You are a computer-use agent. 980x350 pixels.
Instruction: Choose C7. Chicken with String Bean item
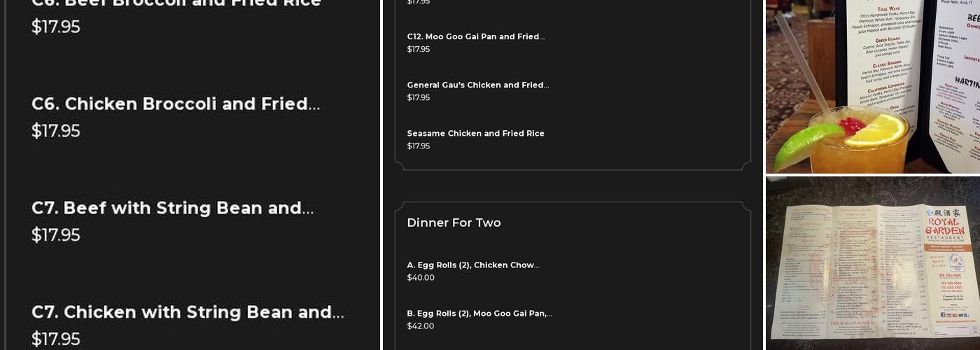(188, 312)
